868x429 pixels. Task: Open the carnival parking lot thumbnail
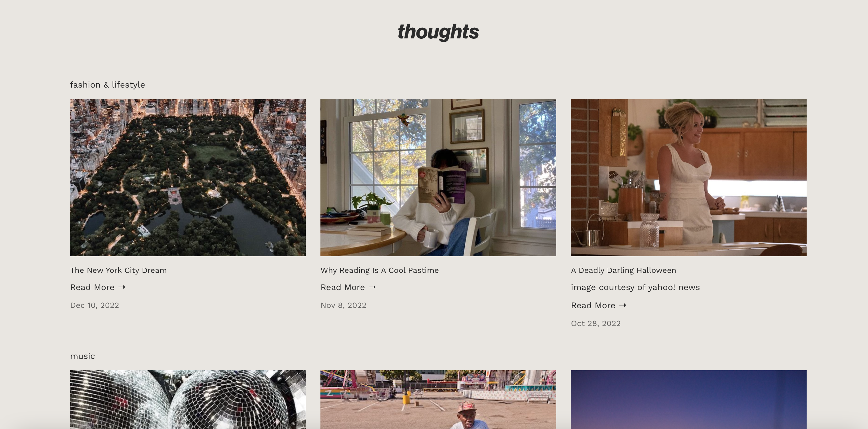click(x=438, y=400)
